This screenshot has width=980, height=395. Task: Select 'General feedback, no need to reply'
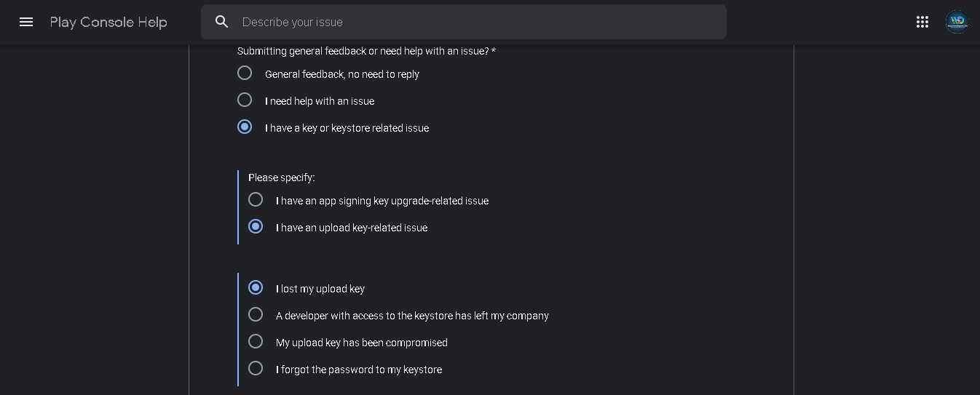245,73
